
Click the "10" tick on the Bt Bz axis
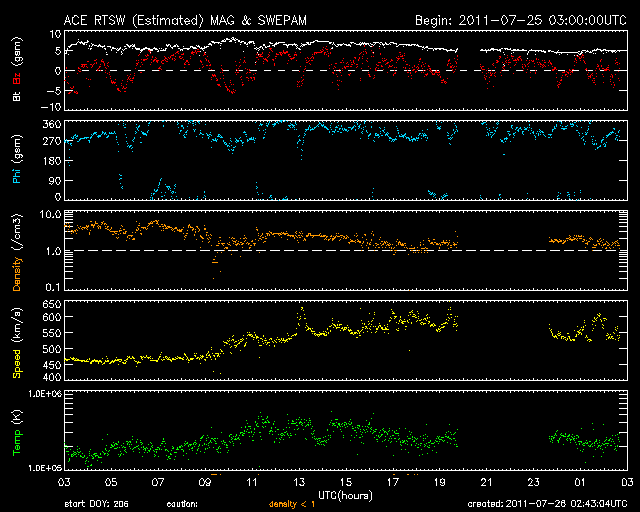tap(55, 34)
